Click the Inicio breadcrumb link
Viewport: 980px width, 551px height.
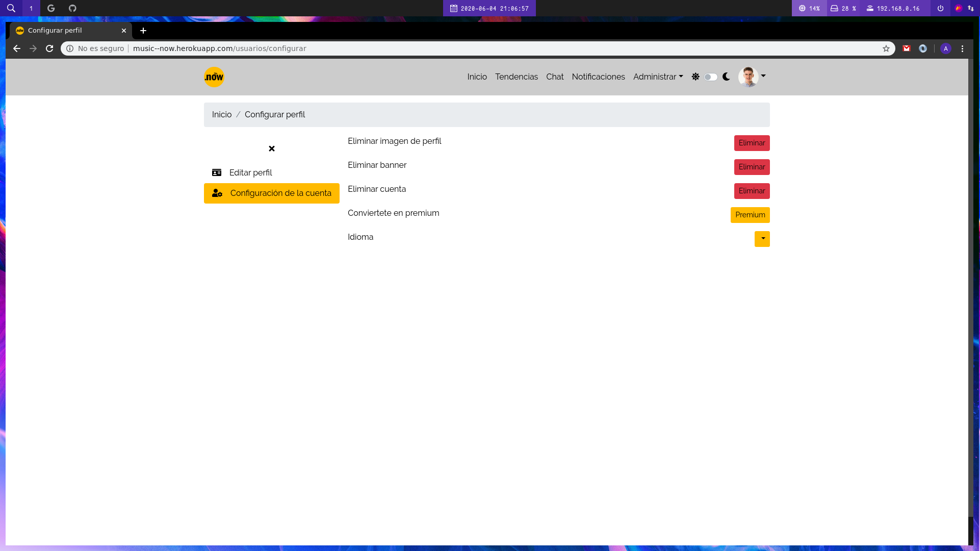pos(222,114)
